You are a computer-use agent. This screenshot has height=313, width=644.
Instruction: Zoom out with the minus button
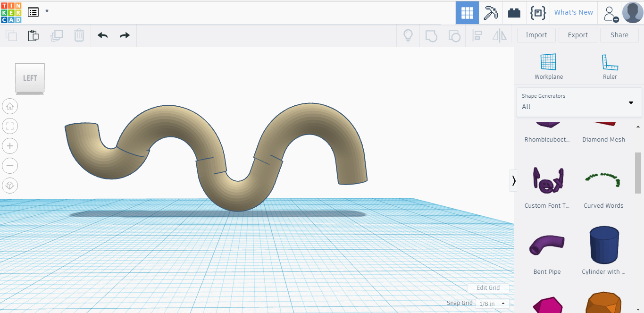point(10,166)
